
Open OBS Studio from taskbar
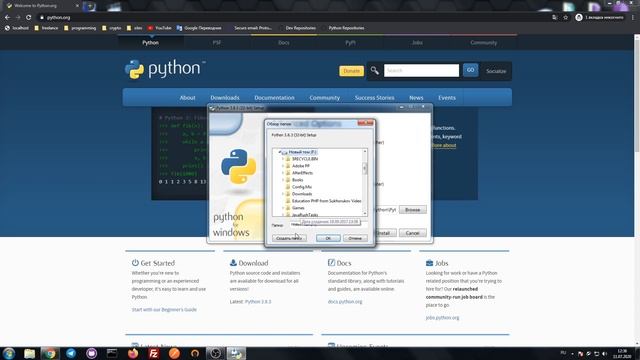coord(216,353)
